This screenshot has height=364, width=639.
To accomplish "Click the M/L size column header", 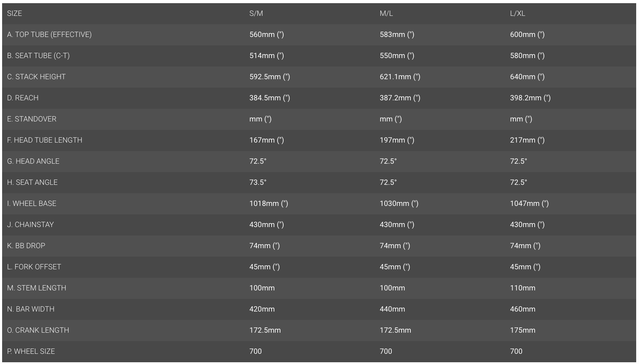I will [386, 13].
